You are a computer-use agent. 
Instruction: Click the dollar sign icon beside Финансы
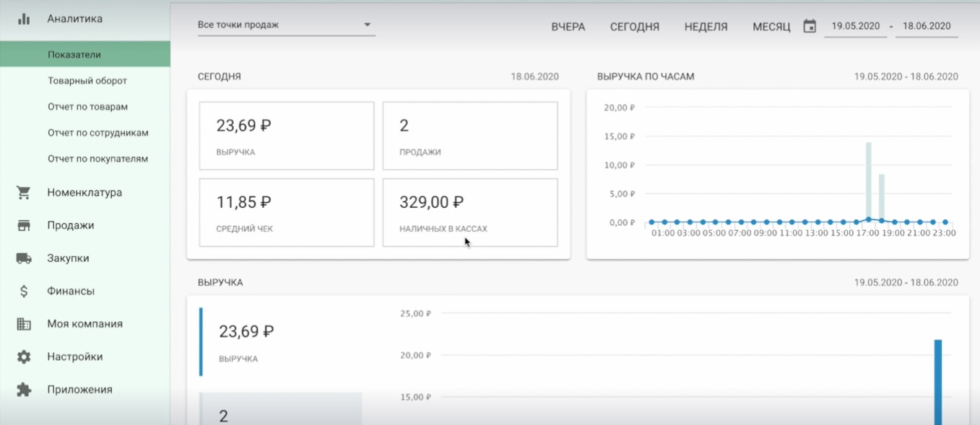(24, 292)
